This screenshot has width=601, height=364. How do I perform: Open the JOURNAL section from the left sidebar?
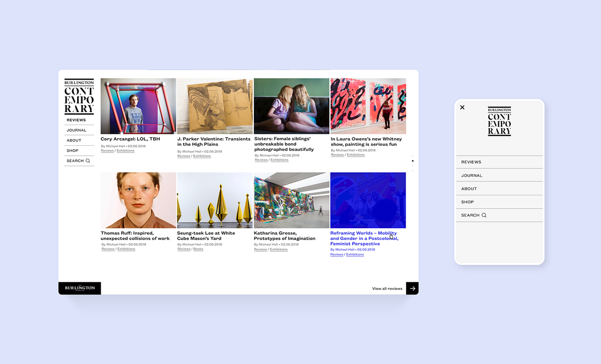[76, 130]
